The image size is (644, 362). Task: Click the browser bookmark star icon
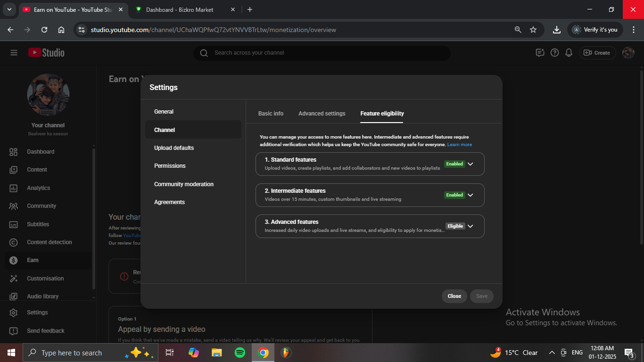[x=533, y=30]
